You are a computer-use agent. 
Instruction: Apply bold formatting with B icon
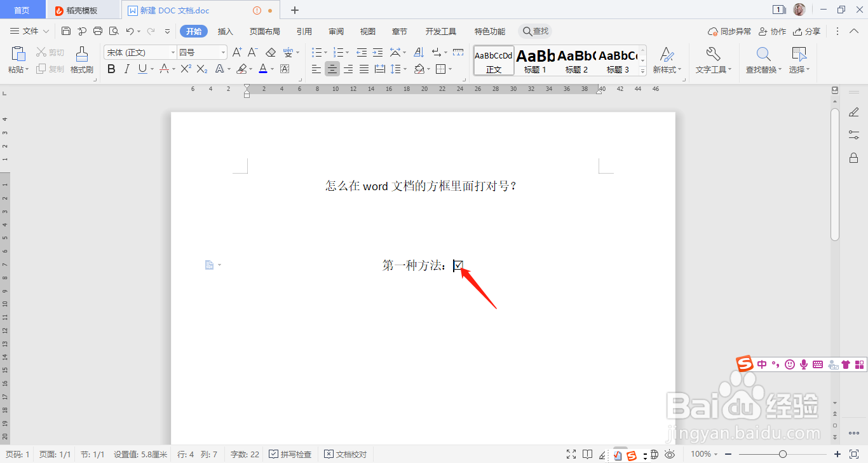[111, 69]
